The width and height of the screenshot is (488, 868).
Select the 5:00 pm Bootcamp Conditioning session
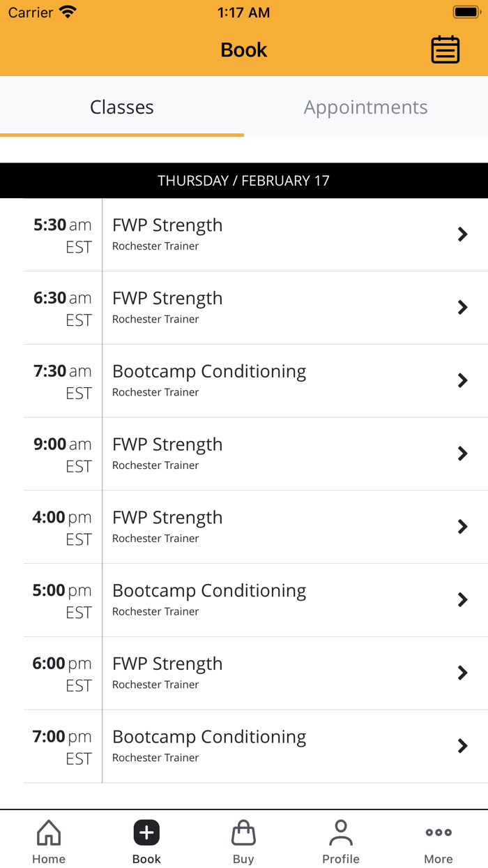(x=244, y=599)
